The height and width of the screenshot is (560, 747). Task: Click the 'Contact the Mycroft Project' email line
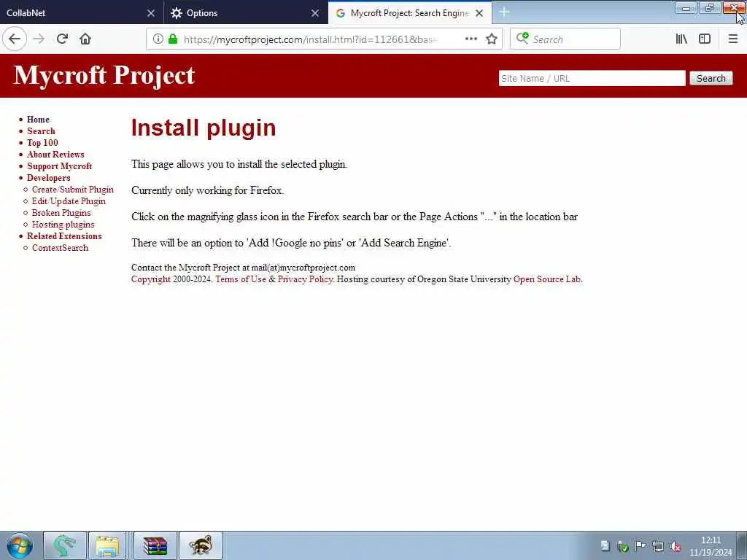pyautogui.click(x=243, y=268)
